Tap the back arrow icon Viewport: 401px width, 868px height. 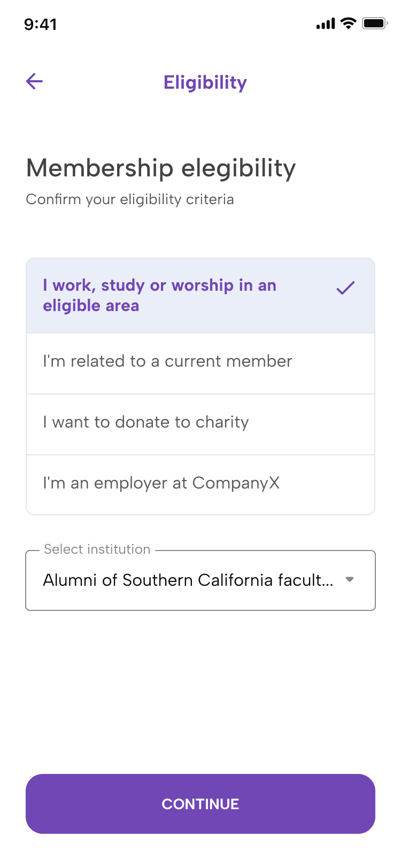click(35, 82)
